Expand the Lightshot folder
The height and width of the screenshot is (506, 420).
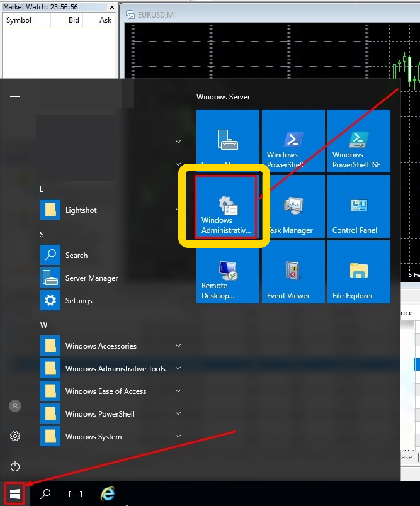tap(110, 210)
